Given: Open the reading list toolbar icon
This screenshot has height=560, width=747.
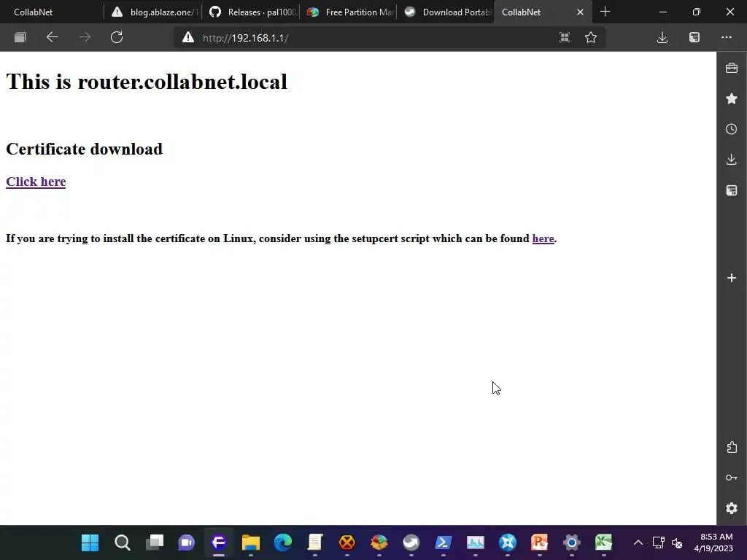Looking at the screenshot, I should pyautogui.click(x=694, y=38).
